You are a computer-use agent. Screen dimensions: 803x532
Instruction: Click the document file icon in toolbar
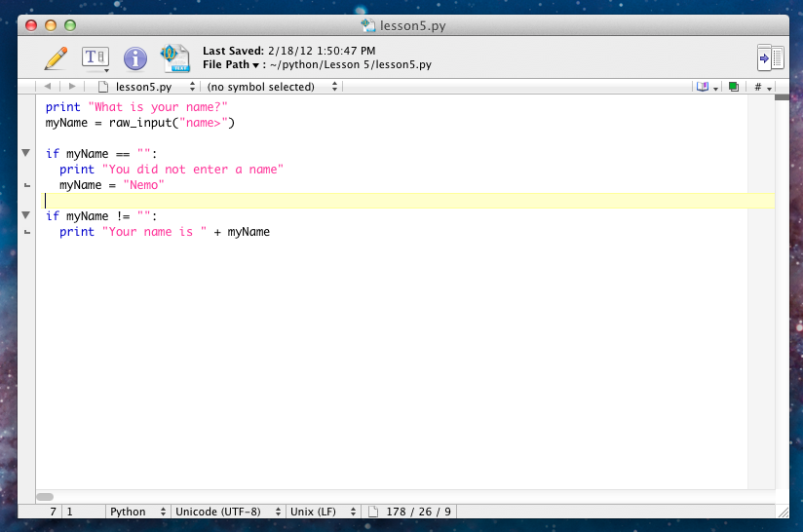pos(175,58)
